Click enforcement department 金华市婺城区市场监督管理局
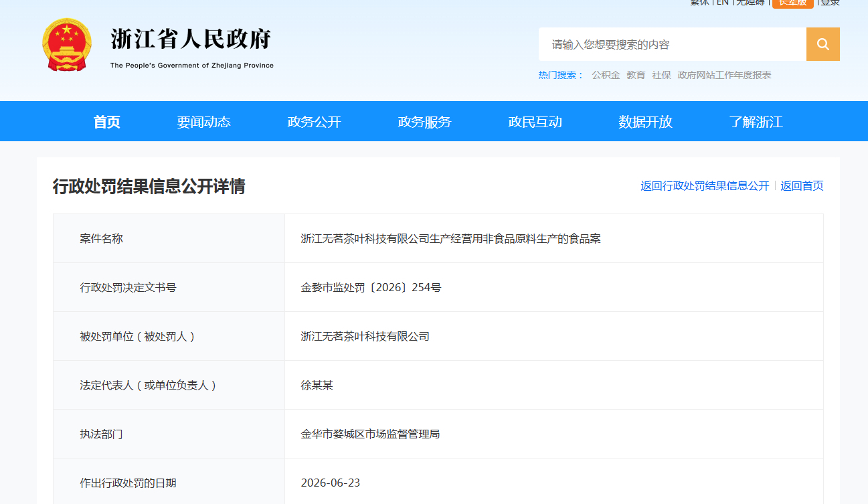This screenshot has height=504, width=868. [370, 434]
